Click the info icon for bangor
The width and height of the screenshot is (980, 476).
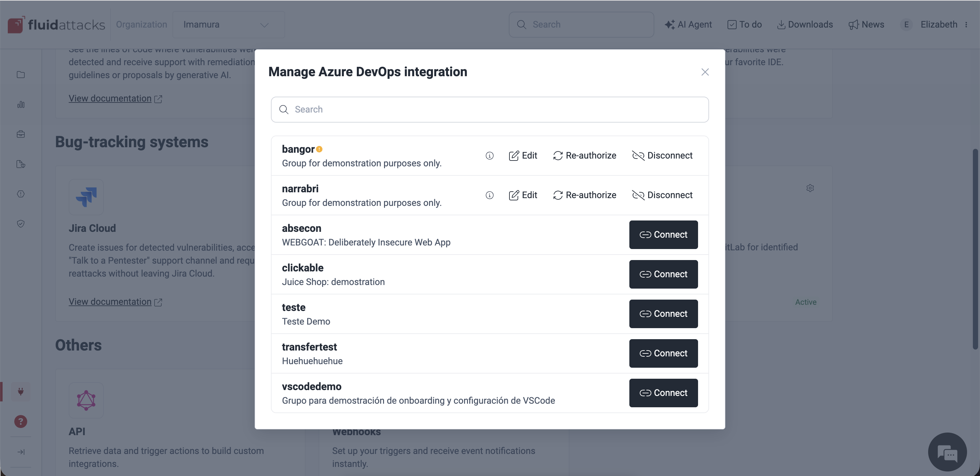pos(490,156)
